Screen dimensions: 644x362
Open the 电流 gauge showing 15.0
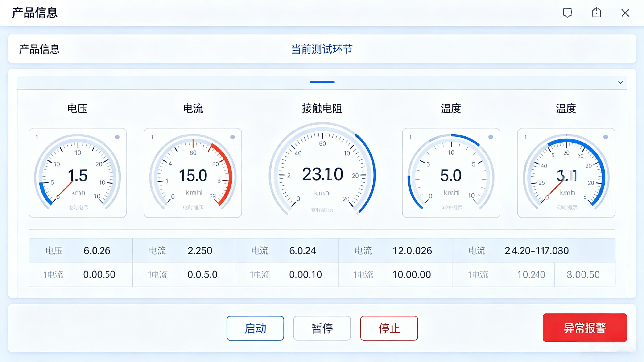point(193,173)
